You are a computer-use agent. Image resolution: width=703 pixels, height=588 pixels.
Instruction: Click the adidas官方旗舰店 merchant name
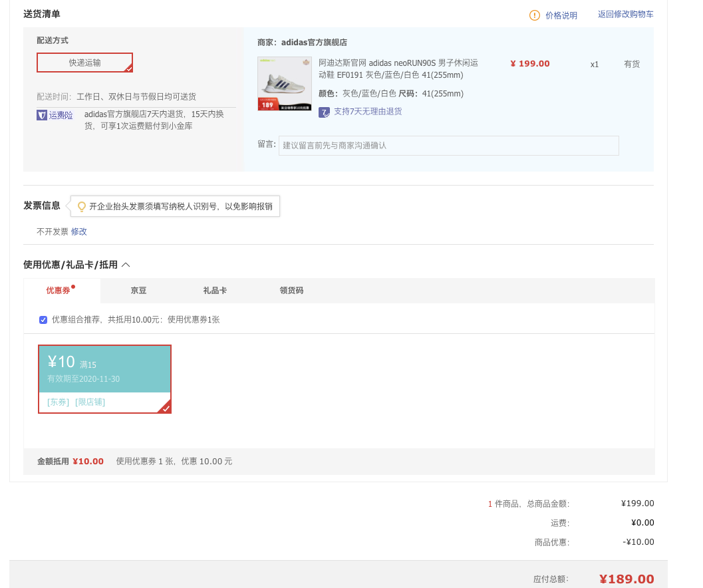pos(314,42)
